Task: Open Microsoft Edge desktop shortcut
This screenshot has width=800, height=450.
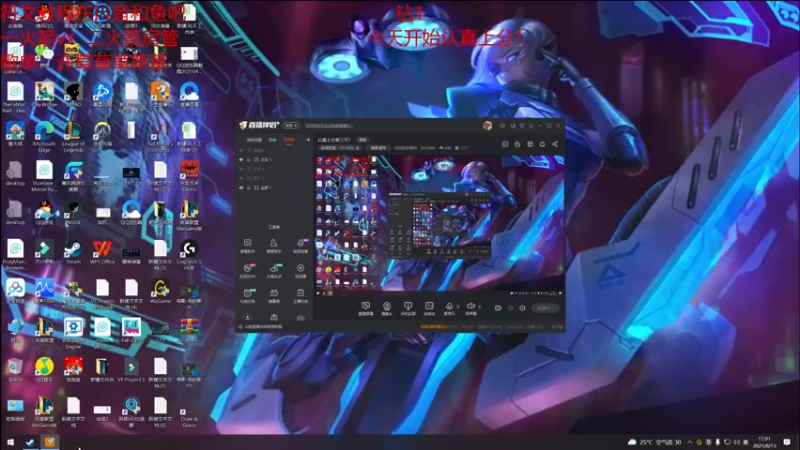Action: pyautogui.click(x=44, y=137)
